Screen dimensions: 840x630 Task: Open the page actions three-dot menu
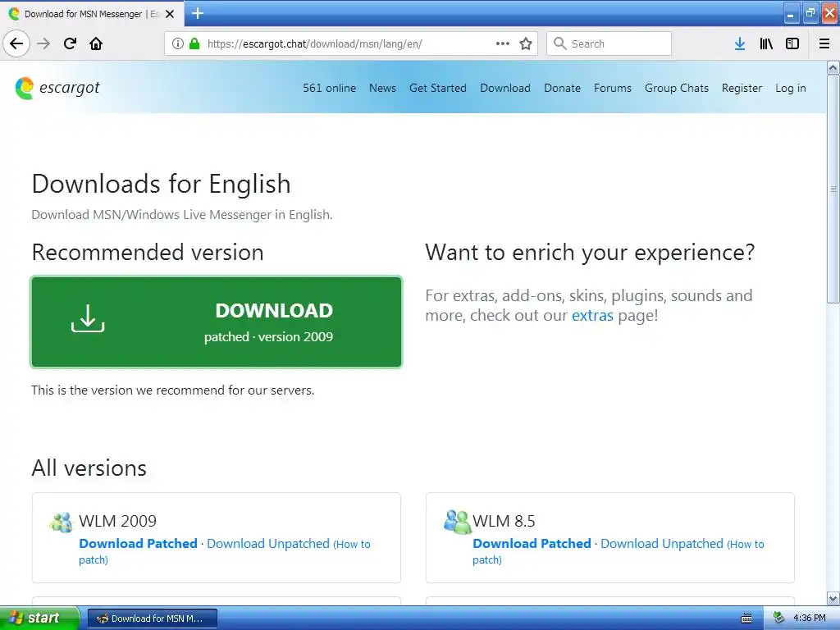point(503,43)
